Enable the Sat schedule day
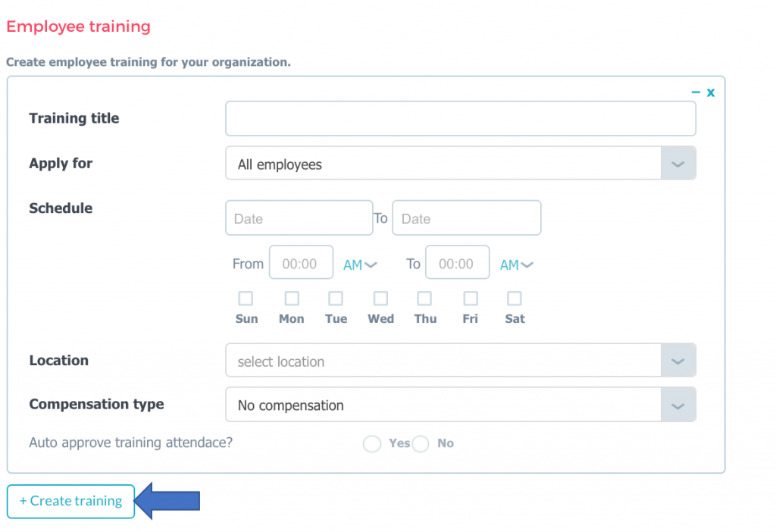Viewport: 776px width, 532px height. click(514, 298)
